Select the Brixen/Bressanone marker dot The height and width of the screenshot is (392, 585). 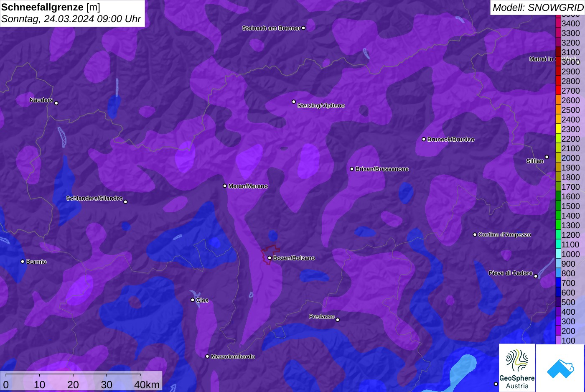(352, 169)
